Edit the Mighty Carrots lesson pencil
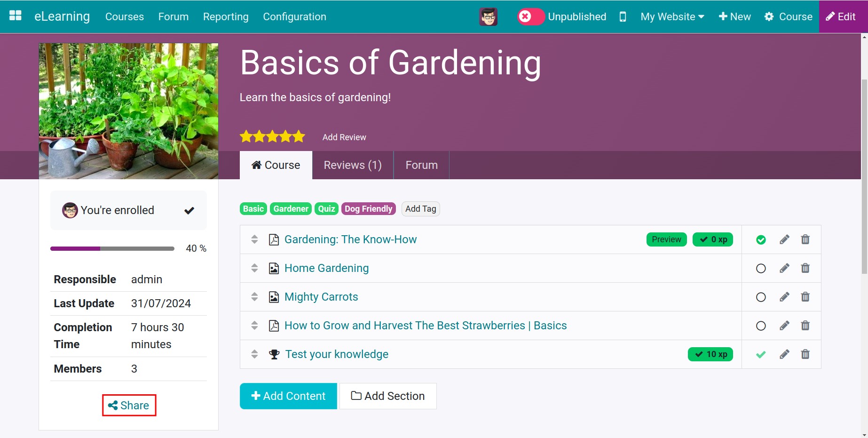The height and width of the screenshot is (438, 868). click(x=784, y=297)
